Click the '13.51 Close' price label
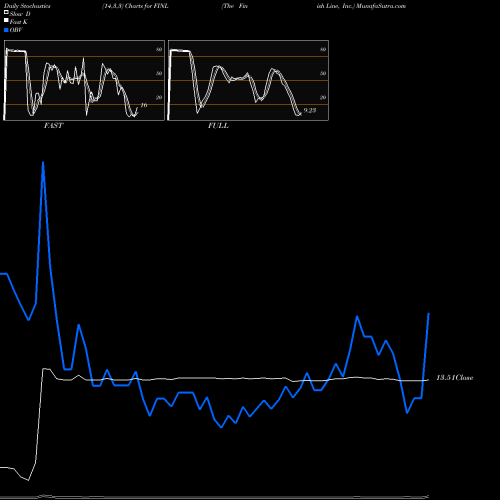This screenshot has height=500, width=500. 455,378
